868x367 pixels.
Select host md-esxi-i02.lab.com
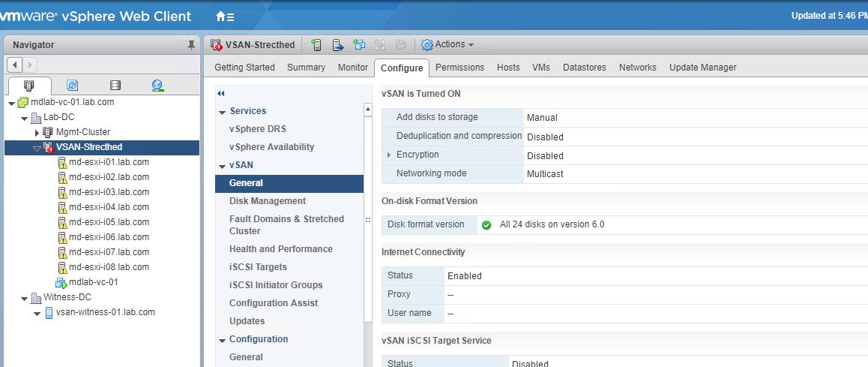point(109,177)
